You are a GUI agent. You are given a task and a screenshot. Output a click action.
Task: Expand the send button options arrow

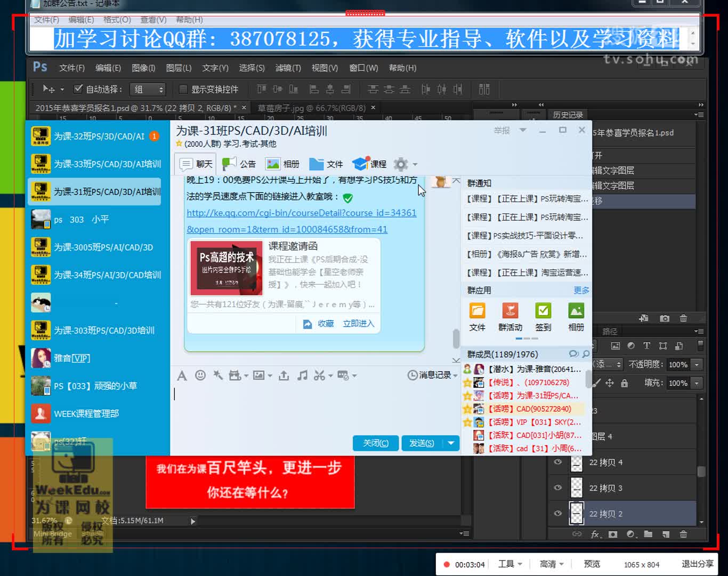(451, 443)
